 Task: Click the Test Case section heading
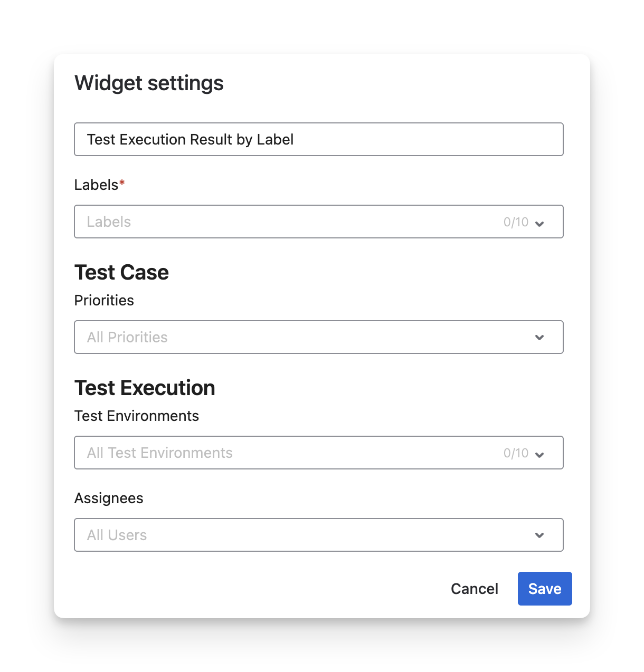(x=121, y=272)
